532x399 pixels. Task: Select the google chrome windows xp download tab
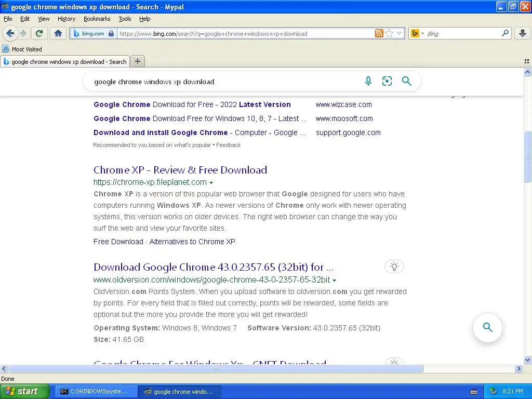[65, 62]
